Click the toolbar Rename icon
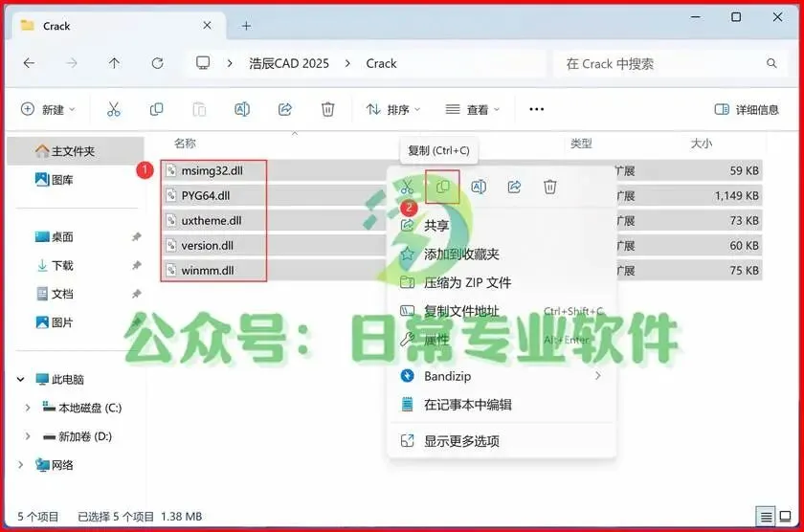 coord(242,109)
